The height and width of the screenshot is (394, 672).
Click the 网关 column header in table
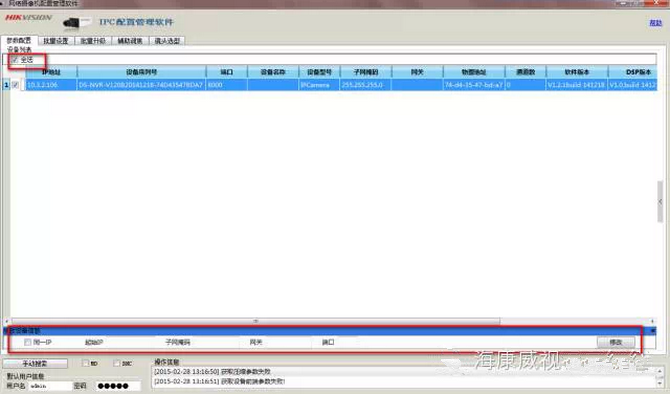[x=417, y=72]
